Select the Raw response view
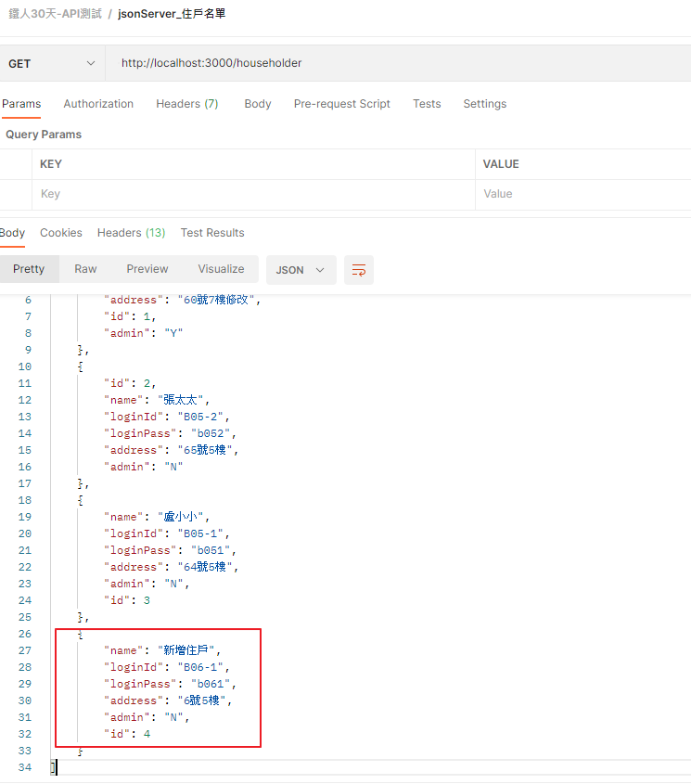691x784 pixels. [x=85, y=269]
